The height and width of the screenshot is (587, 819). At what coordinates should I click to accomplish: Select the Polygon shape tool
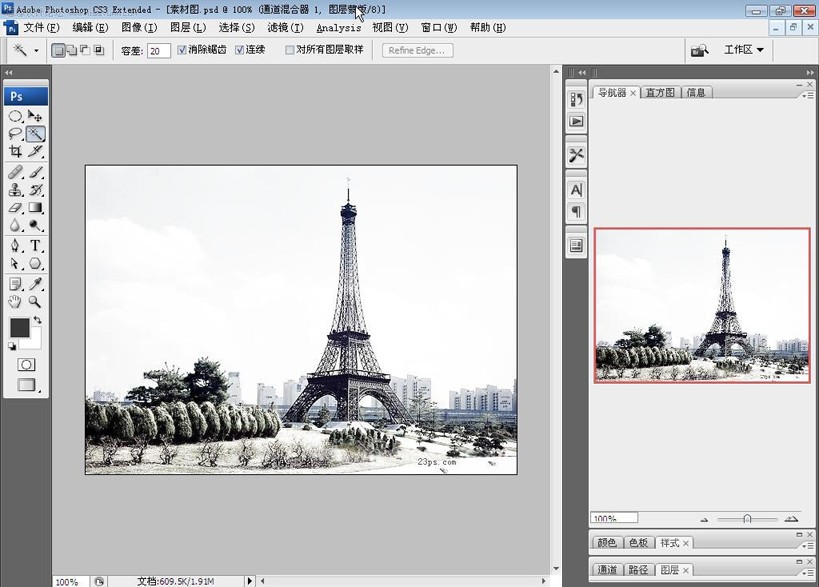click(35, 263)
